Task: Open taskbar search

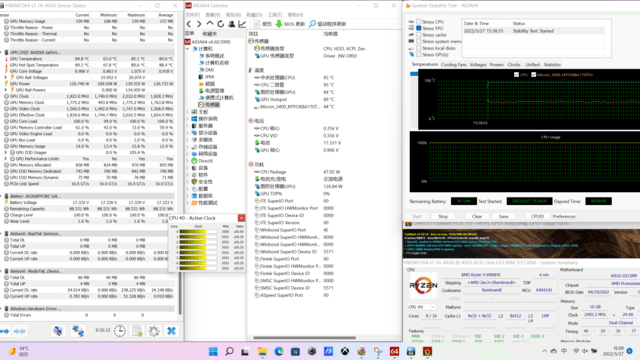Action: pyautogui.click(x=229, y=351)
